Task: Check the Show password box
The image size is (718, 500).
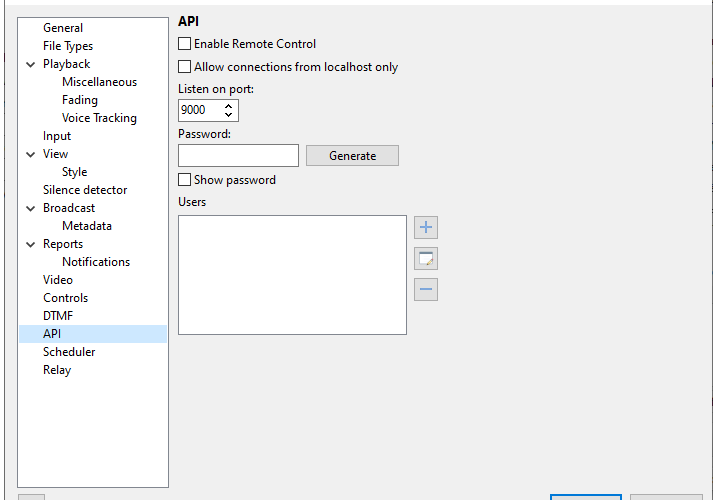Action: coord(185,179)
